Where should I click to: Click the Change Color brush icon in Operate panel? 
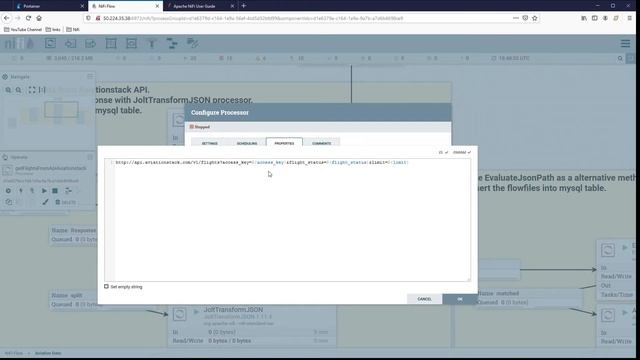click(x=45, y=202)
